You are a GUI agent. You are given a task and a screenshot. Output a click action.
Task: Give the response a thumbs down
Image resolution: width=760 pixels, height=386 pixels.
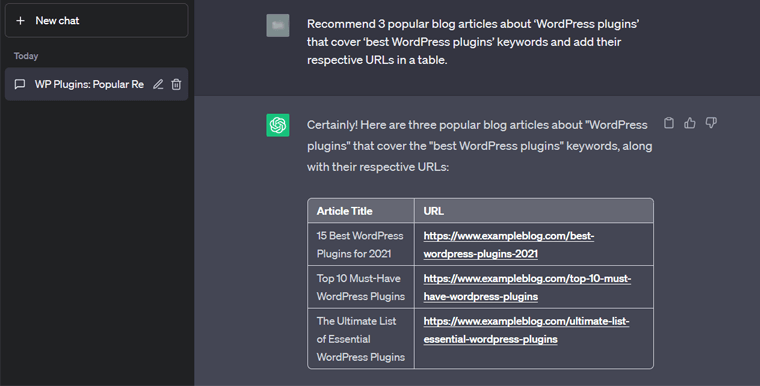[711, 123]
